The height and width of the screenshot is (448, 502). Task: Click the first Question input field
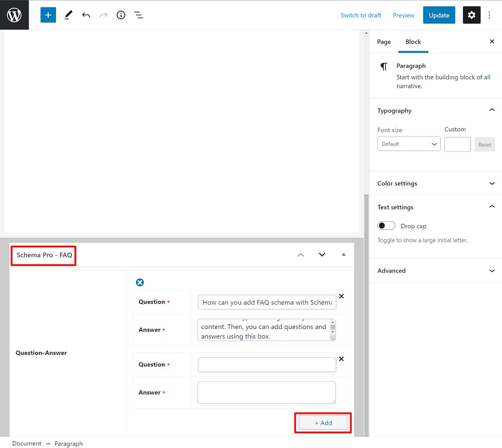coord(267,302)
